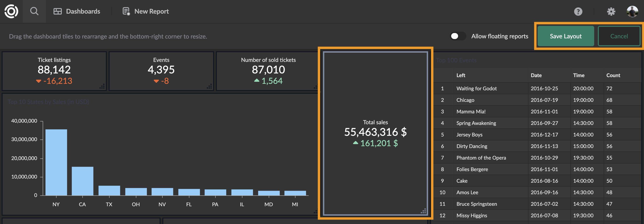Click the IL bar in chart

242,192
